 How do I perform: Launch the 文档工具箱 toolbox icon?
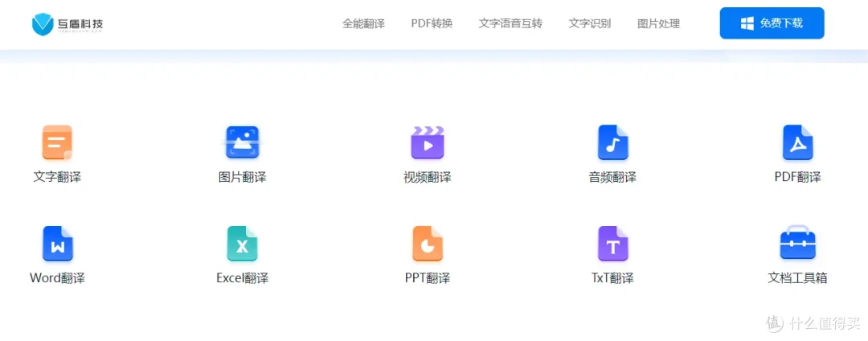(x=798, y=242)
